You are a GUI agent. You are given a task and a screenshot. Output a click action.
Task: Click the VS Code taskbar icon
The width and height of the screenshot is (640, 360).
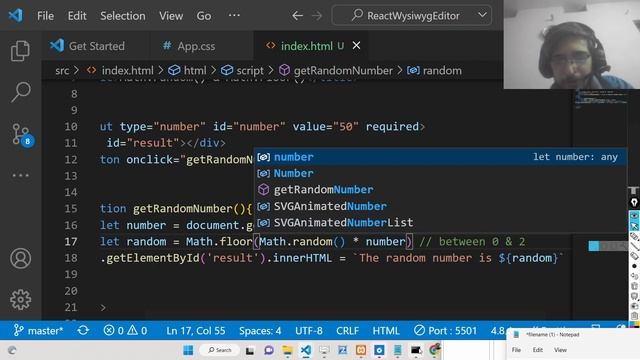(x=306, y=350)
